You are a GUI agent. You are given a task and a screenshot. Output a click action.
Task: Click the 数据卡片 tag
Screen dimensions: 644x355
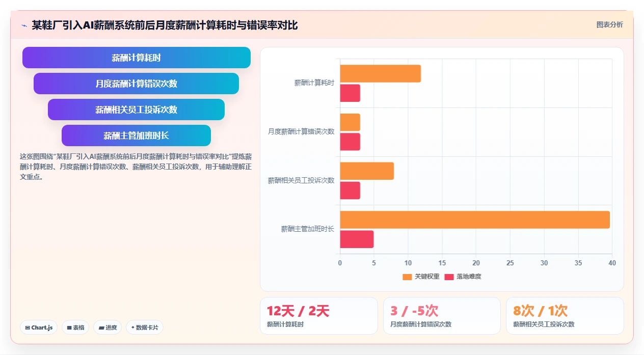(145, 327)
